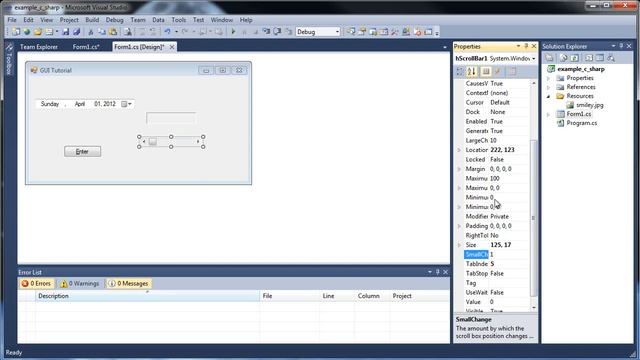Toggle the 0 Messages filter
The height and width of the screenshot is (360, 640).
(x=128, y=283)
